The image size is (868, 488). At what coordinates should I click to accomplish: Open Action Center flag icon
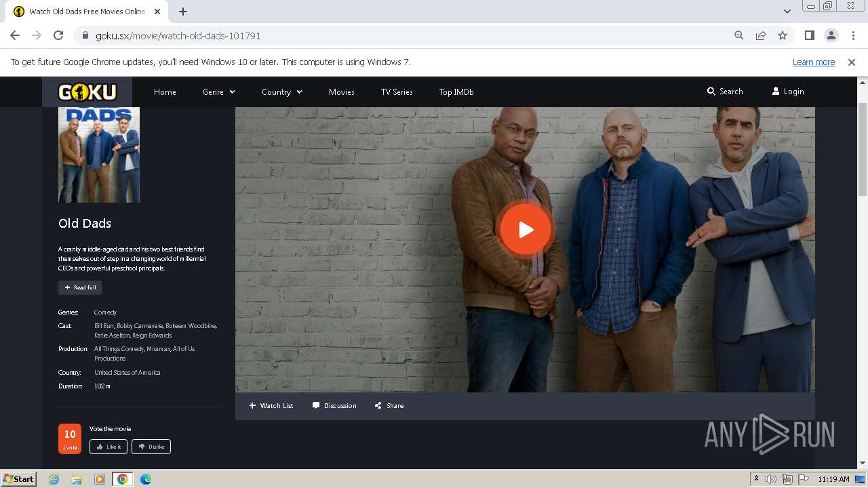pyautogui.click(x=803, y=479)
